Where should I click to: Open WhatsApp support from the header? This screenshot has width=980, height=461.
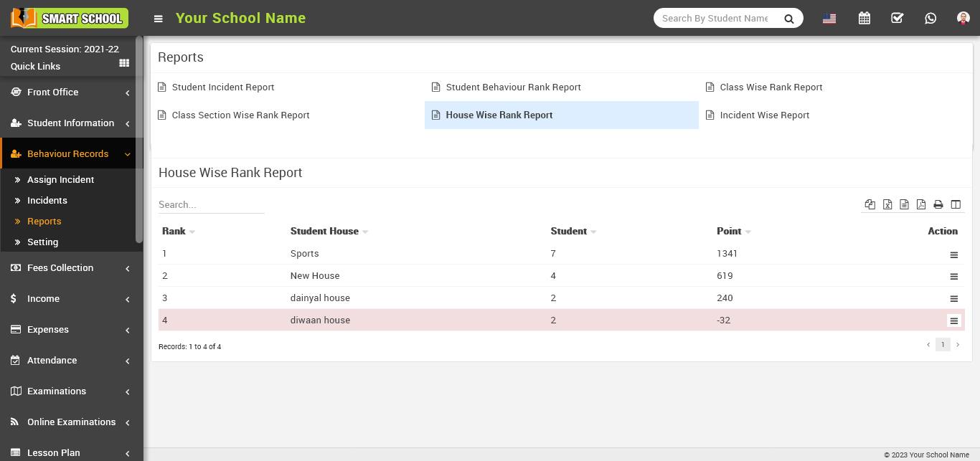930,18
